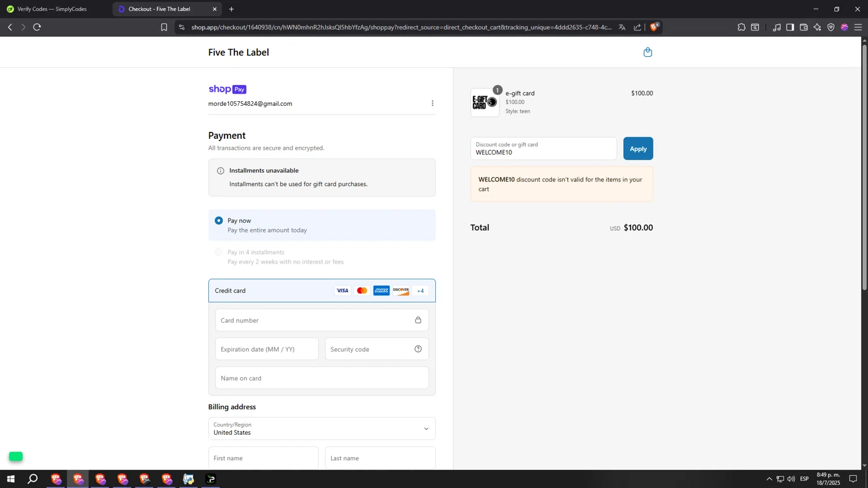Open the browser hamburger main menu
Viewport: 868px width, 488px height.
(x=858, y=27)
